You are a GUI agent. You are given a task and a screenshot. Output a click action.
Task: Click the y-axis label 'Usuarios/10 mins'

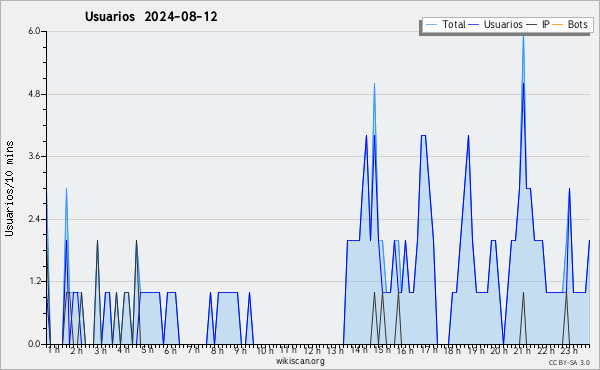pos(9,188)
